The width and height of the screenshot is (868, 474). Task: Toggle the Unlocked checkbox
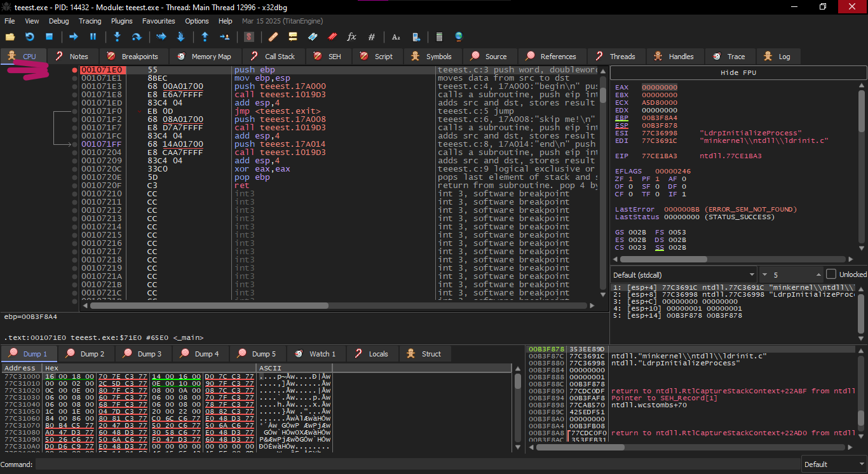tap(831, 274)
